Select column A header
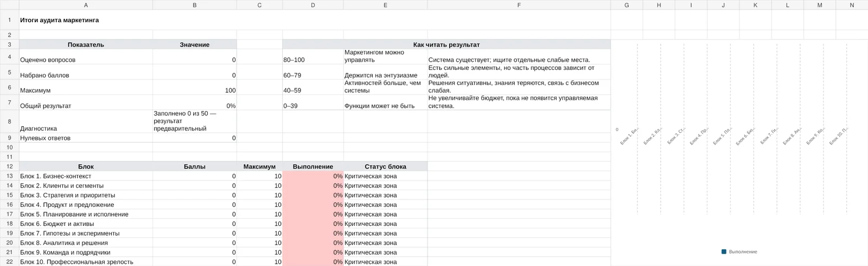Image resolution: width=868 pixels, height=266 pixels. [86, 5]
